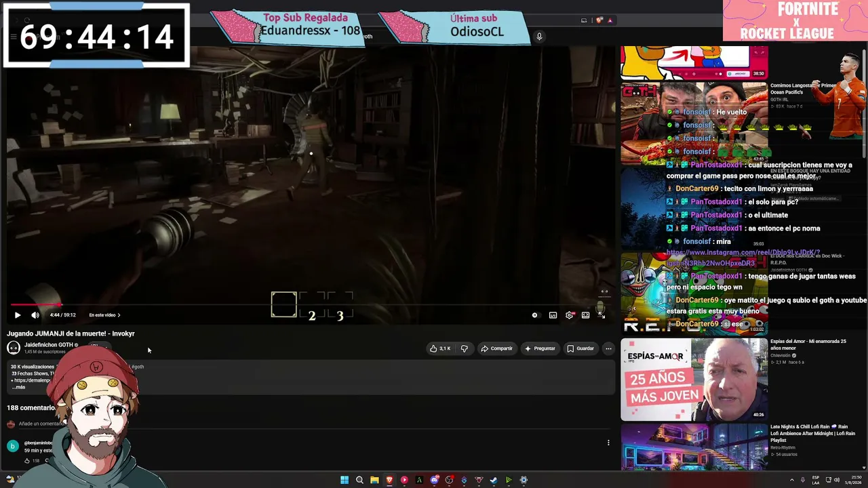The image size is (868, 488).
Task: Open the R.E.P.O. recommended video thumbnail
Action: click(x=694, y=293)
